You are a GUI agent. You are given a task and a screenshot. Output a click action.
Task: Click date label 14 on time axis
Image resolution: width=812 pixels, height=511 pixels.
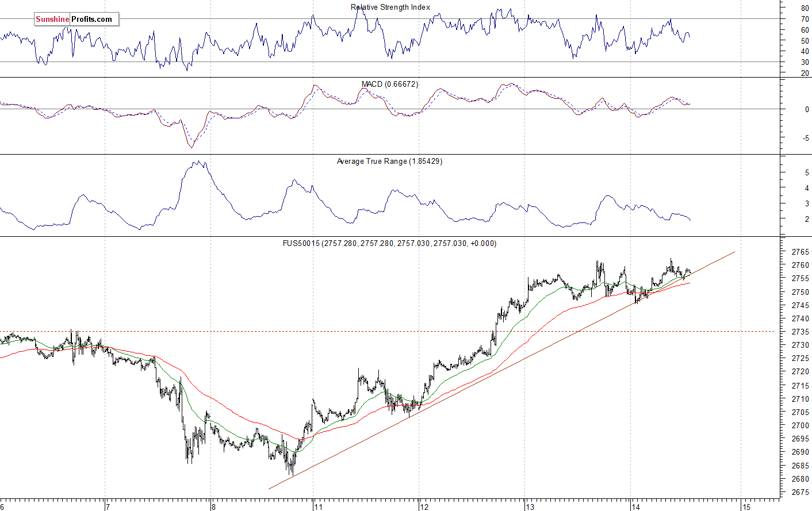635,507
